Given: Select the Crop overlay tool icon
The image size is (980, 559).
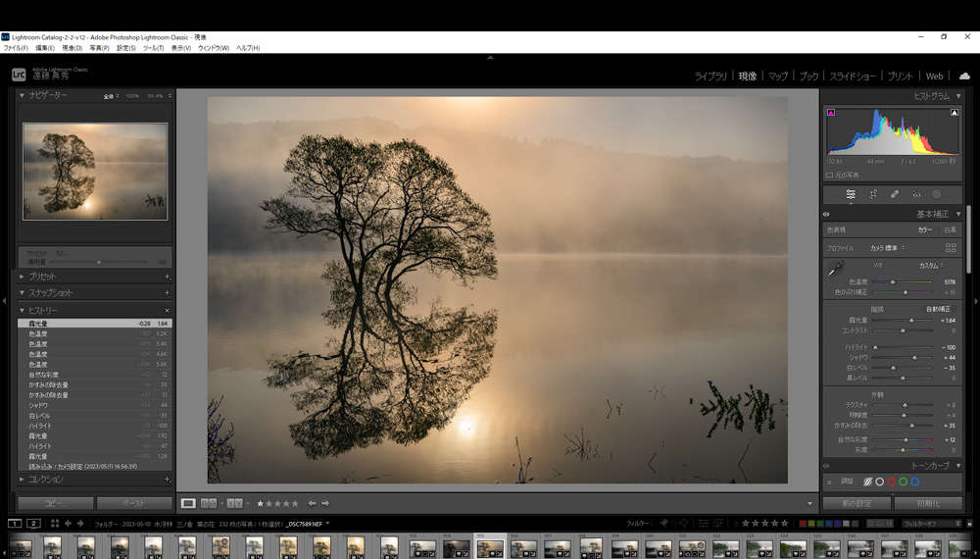Looking at the screenshot, I should click(872, 194).
